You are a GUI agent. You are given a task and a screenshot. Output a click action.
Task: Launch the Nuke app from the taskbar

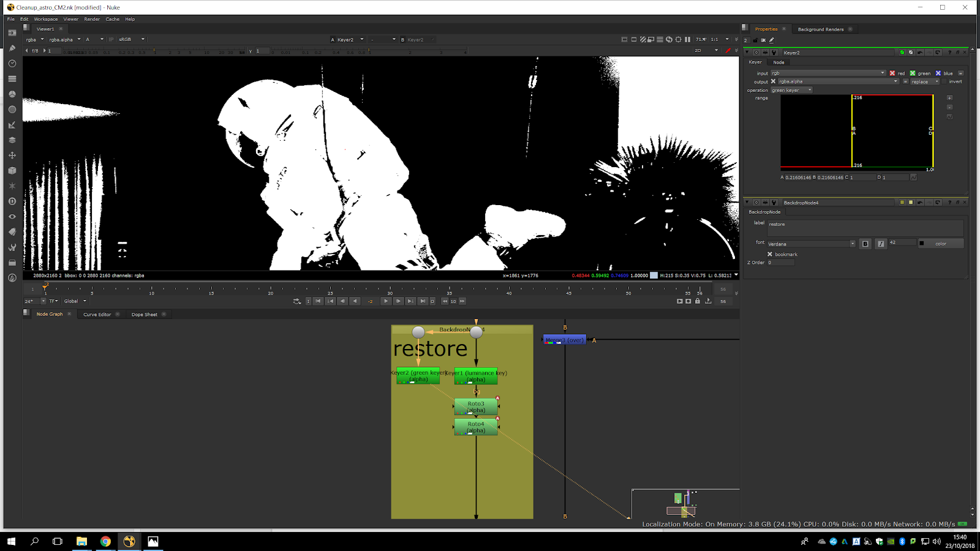[129, 541]
